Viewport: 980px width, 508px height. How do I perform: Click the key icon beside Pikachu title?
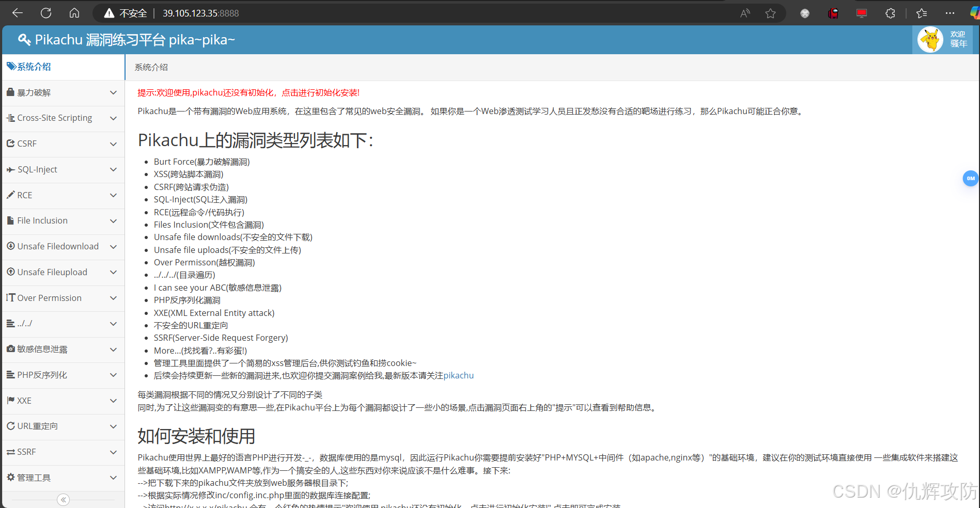pos(24,40)
